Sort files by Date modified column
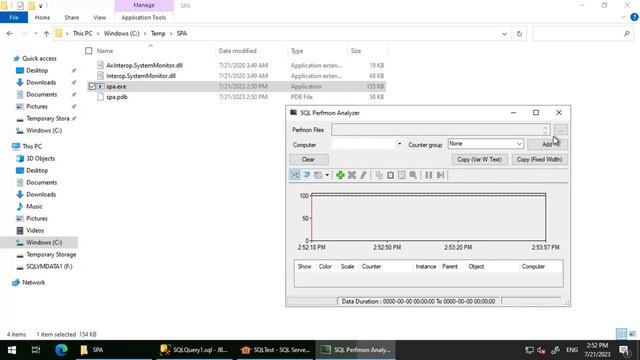 pyautogui.click(x=238, y=51)
